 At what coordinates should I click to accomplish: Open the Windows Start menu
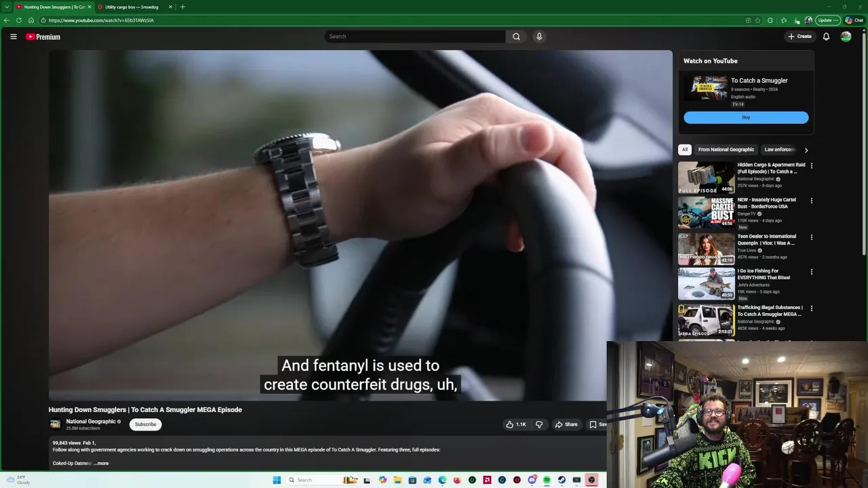pyautogui.click(x=277, y=480)
